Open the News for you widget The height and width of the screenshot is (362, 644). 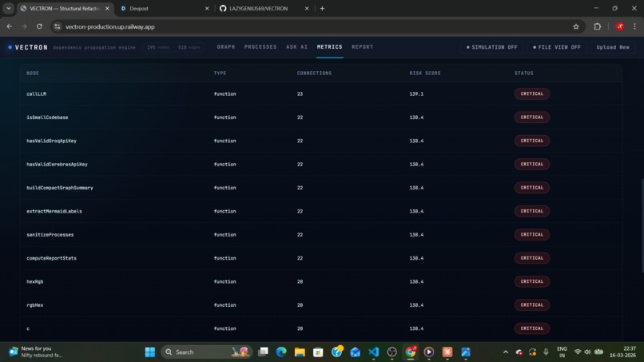36,352
